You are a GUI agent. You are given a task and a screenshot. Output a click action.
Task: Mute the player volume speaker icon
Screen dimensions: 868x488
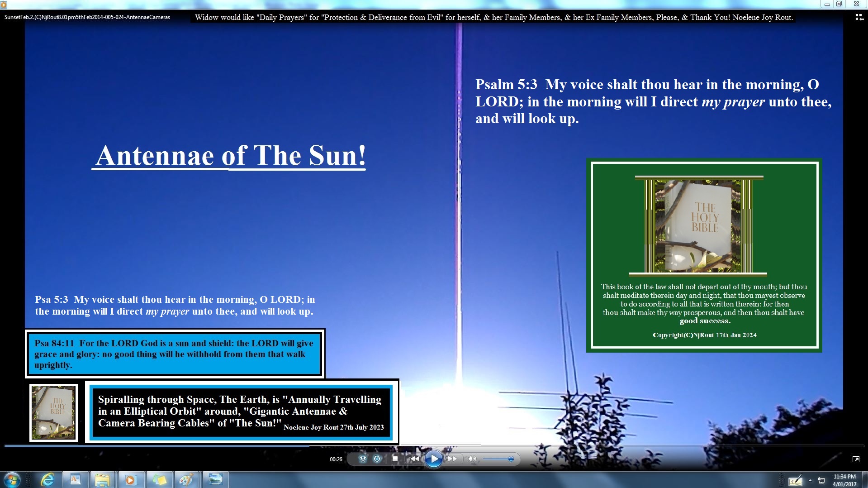[472, 459]
